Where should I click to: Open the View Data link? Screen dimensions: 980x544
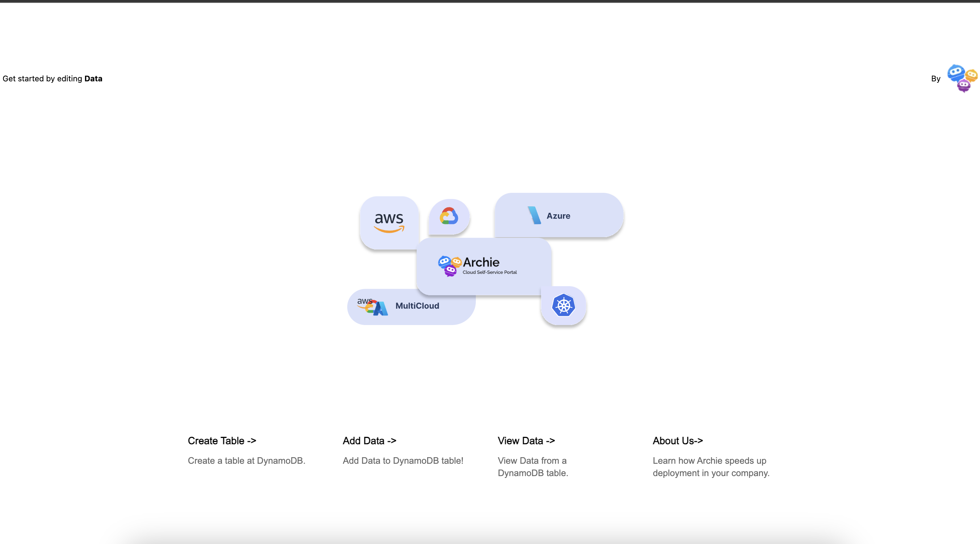(526, 441)
